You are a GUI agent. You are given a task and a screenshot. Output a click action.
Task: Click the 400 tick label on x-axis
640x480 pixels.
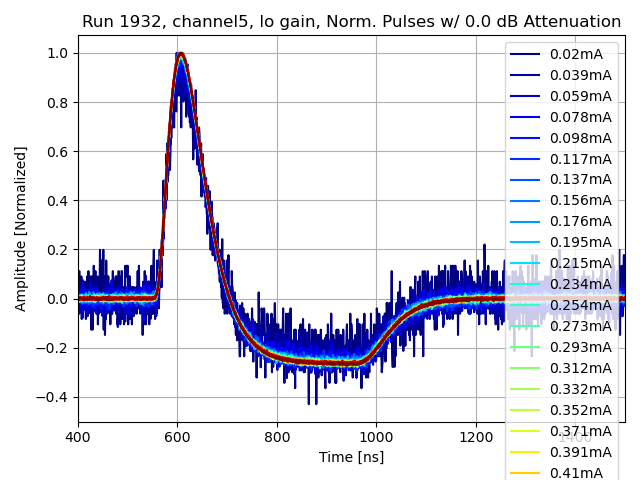coord(78,437)
